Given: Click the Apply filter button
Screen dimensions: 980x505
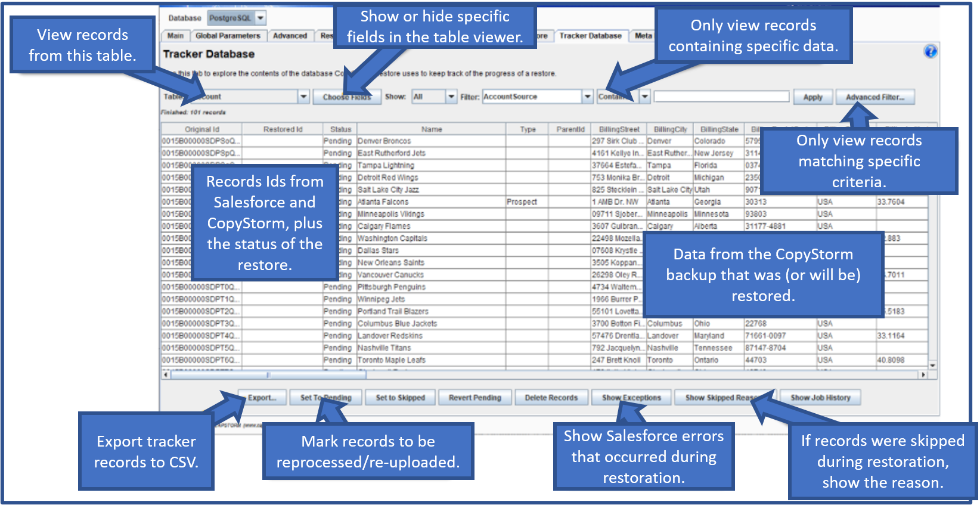Looking at the screenshot, I should [x=812, y=97].
